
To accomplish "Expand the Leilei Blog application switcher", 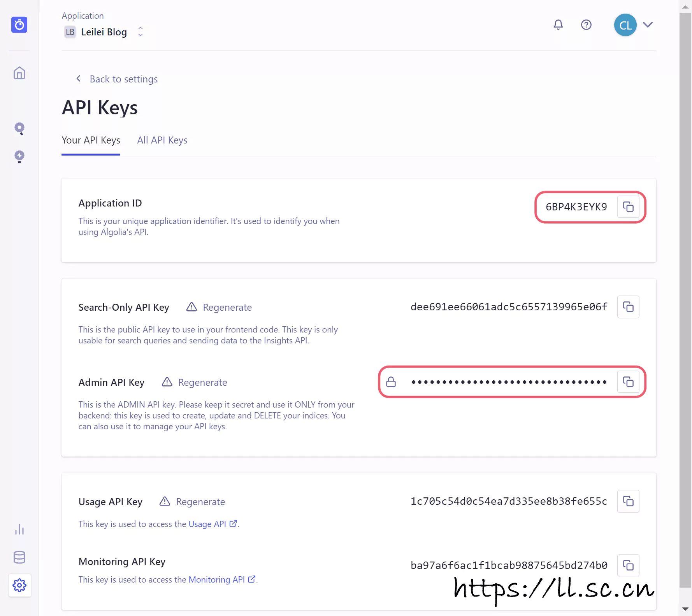I will pyautogui.click(x=141, y=32).
